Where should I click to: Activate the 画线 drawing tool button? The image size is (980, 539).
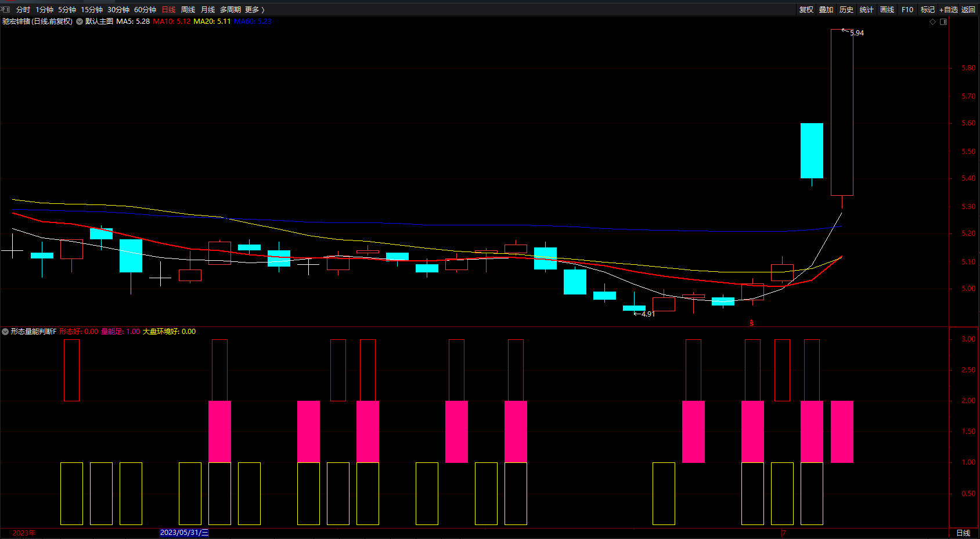tap(887, 9)
